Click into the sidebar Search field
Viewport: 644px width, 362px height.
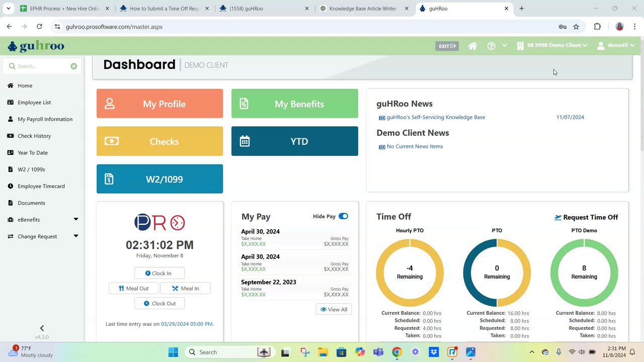[x=42, y=66]
